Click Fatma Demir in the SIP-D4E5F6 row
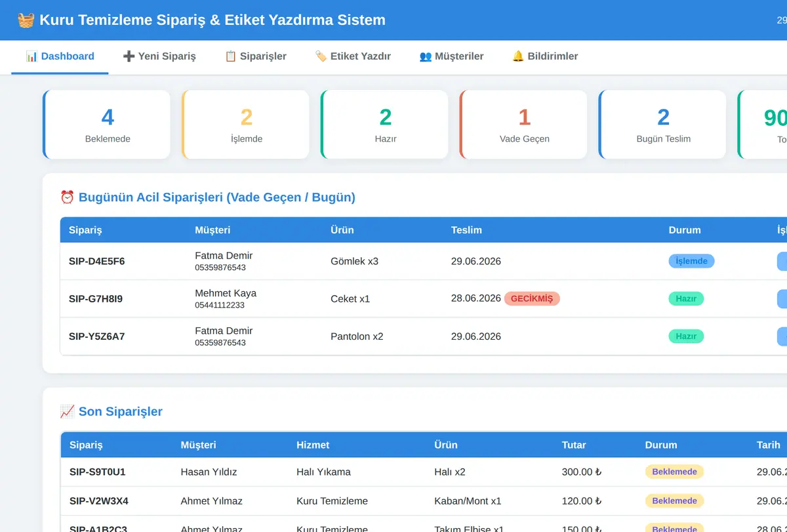Screen dimensions: 787x532 [224, 256]
